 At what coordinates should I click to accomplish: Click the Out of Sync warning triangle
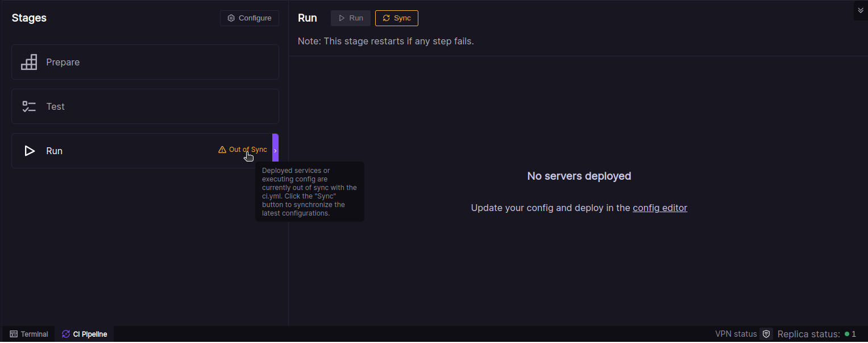click(222, 150)
